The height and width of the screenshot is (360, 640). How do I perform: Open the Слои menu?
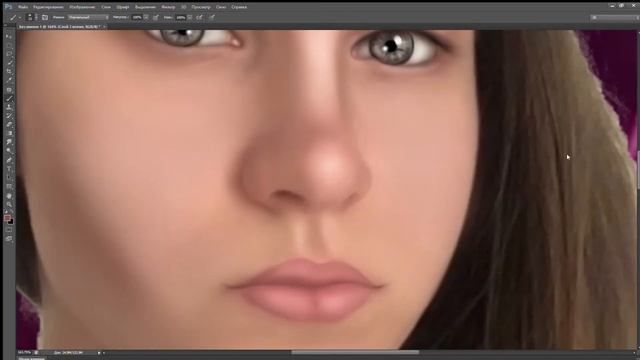(106, 7)
